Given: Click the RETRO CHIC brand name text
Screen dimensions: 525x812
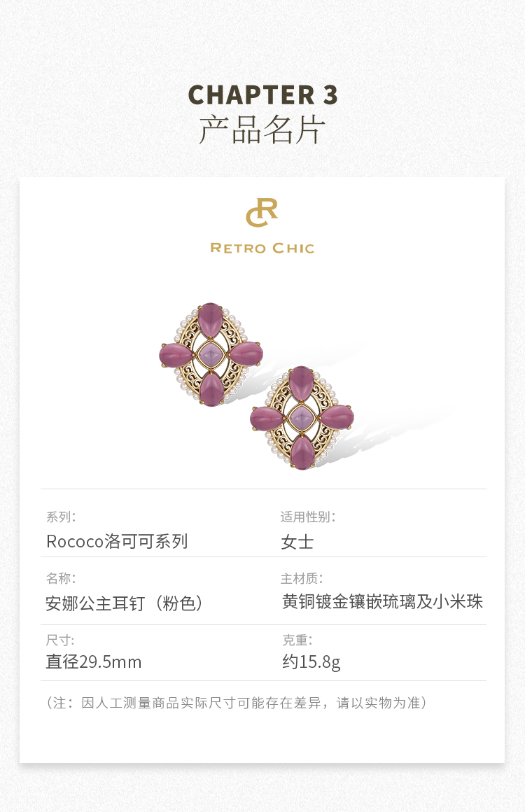Looking at the screenshot, I should [x=262, y=248].
